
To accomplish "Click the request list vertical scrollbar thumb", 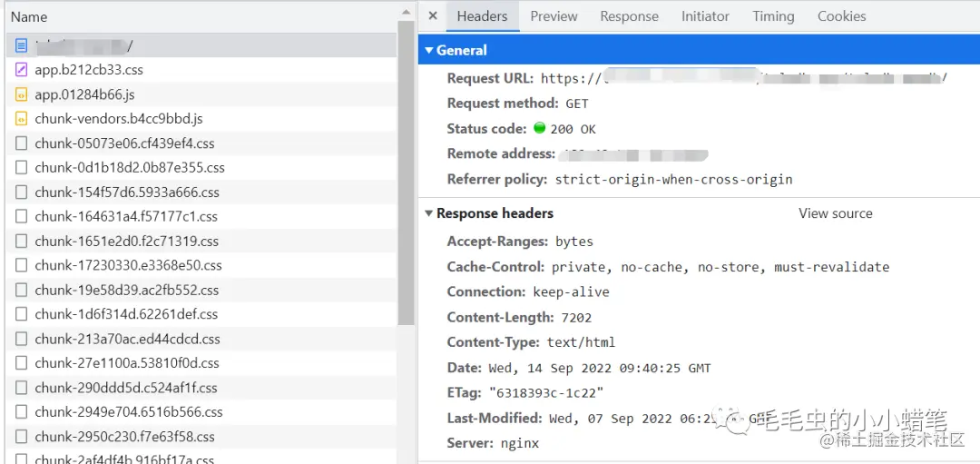I will click(407, 173).
